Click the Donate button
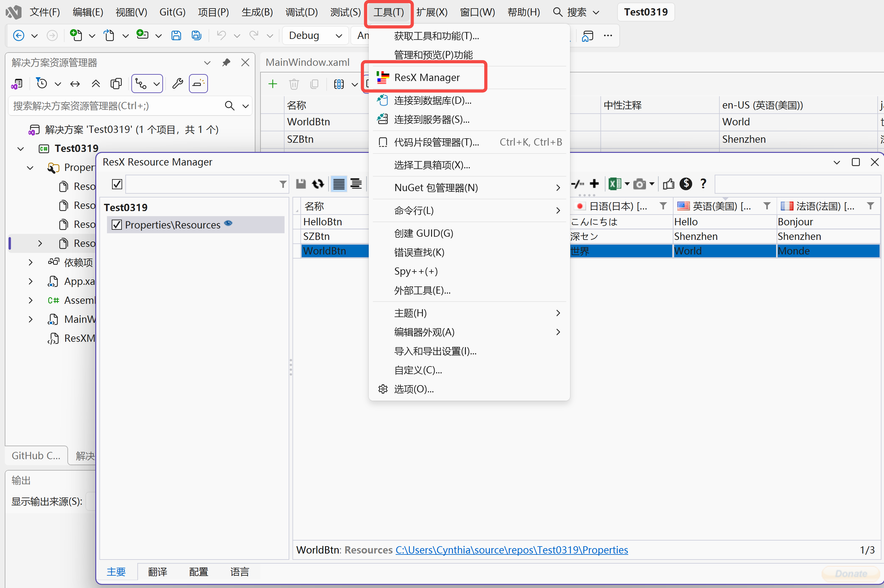884x588 pixels. pyautogui.click(x=851, y=573)
